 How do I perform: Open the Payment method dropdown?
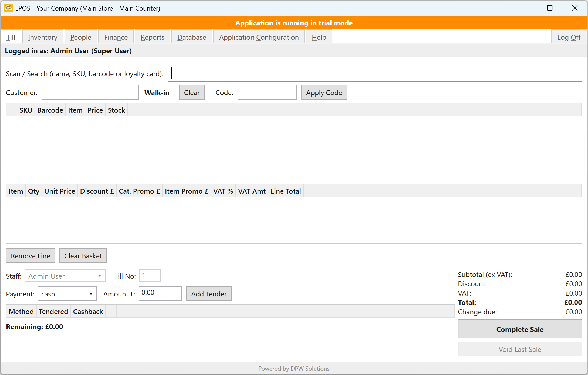point(67,294)
